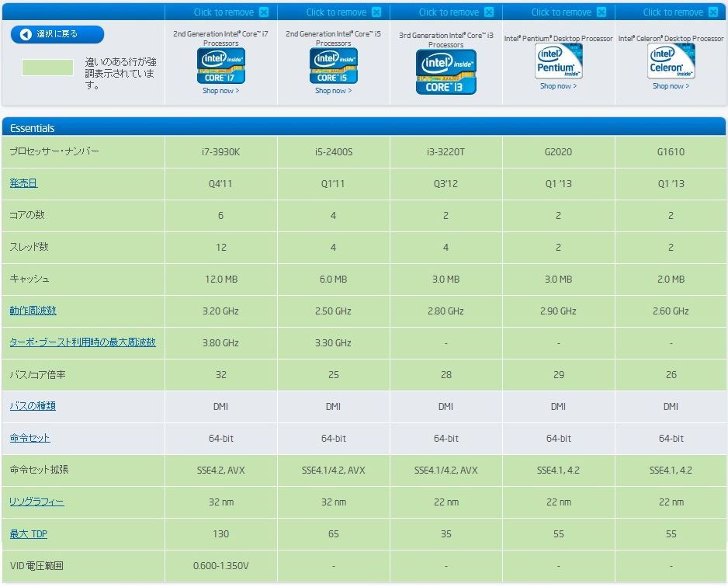Click the 3.20 GHz frequency cell

pyautogui.click(x=221, y=311)
